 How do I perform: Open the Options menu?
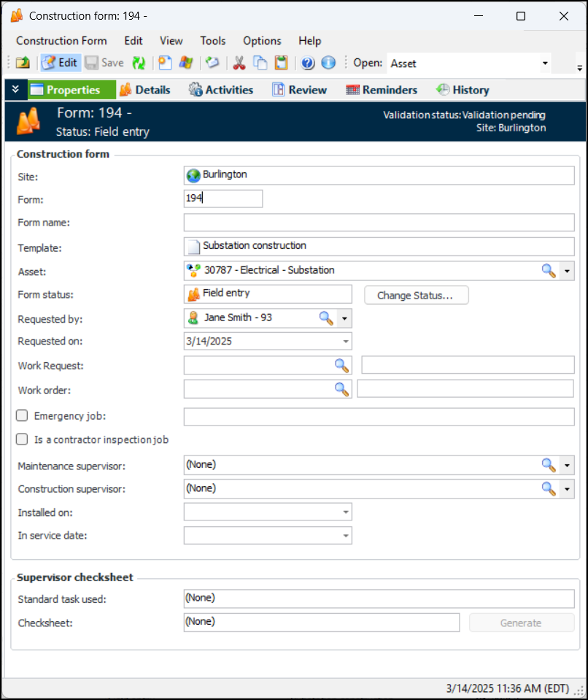pyautogui.click(x=263, y=41)
